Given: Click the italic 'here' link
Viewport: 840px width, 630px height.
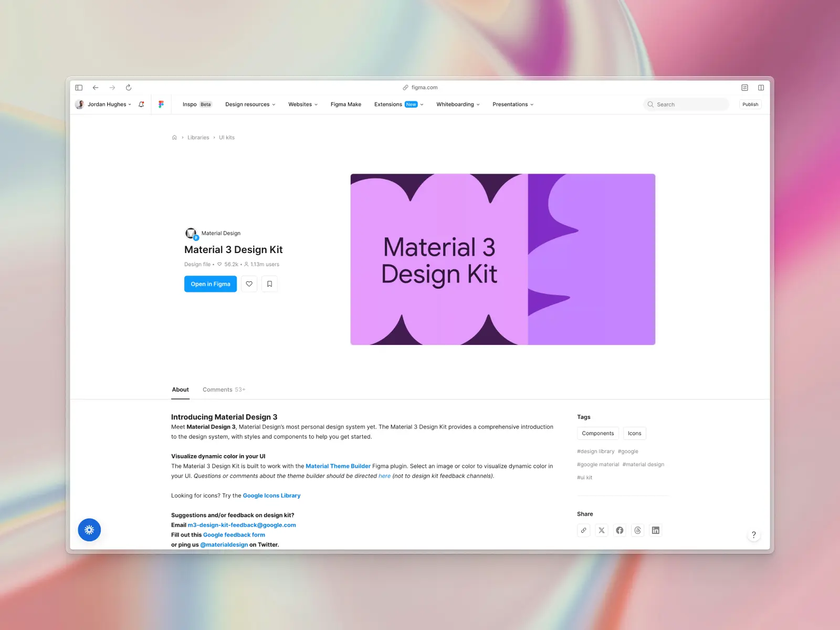Looking at the screenshot, I should pyautogui.click(x=384, y=476).
